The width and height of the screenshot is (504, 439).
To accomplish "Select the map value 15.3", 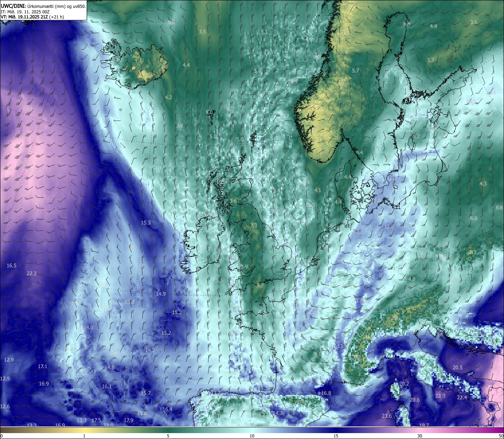I will point(146,222).
